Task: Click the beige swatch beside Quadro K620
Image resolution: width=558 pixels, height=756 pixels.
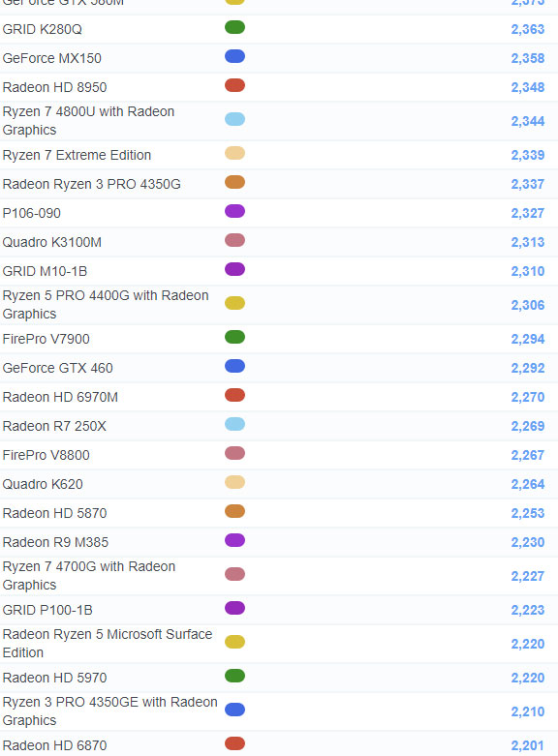Action: (234, 482)
